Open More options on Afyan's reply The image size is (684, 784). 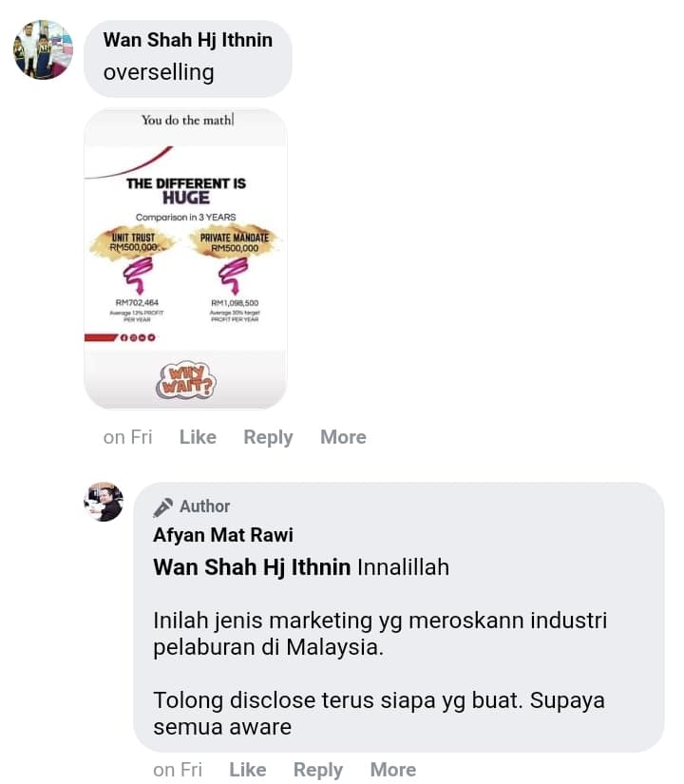[393, 770]
